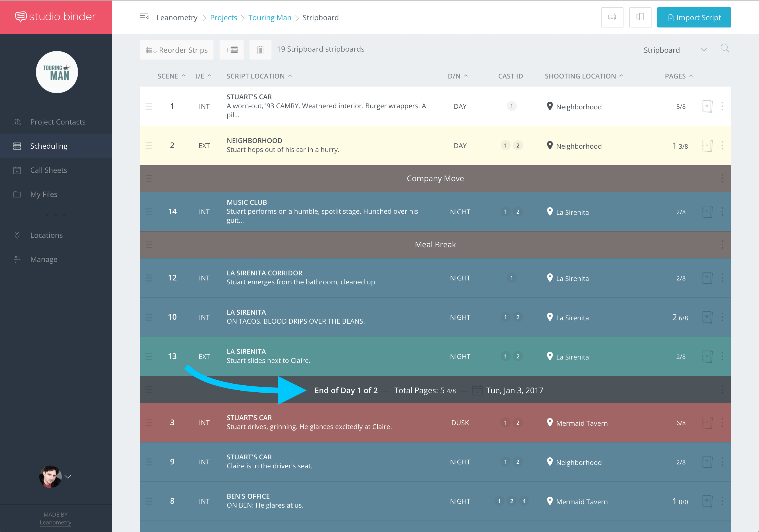Screen dimensions: 759x532
Task: Click Import Script button
Action: click(x=694, y=17)
